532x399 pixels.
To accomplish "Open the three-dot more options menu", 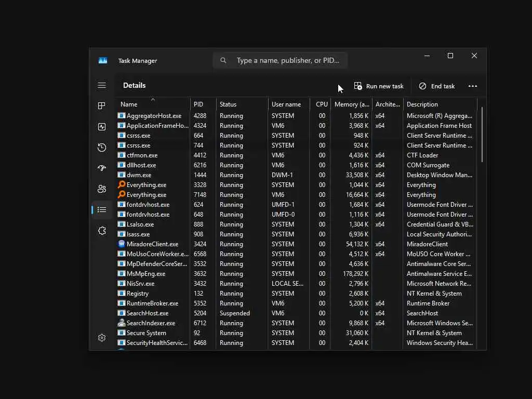I will [x=473, y=86].
